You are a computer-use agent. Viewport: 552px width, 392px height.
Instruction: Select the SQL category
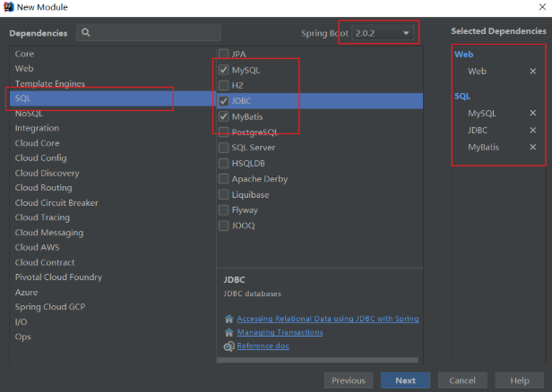pos(113,98)
